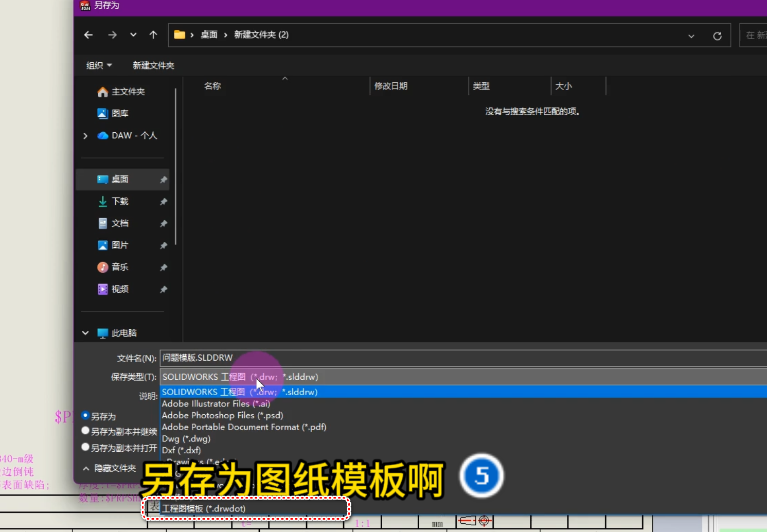Collapse the 此电脑 tree section
767x532 pixels.
[85, 333]
